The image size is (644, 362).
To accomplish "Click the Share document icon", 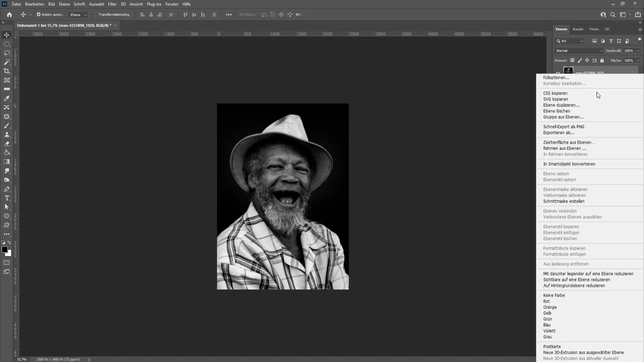I will 638,15.
